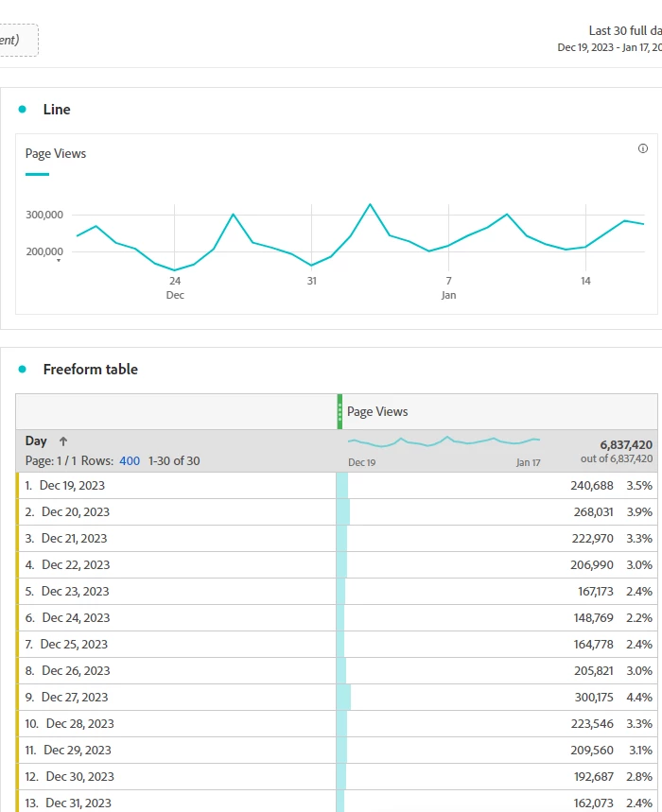Click the Dec 24, 2023 row
Viewport: 662px width, 812px height.
click(x=337, y=618)
